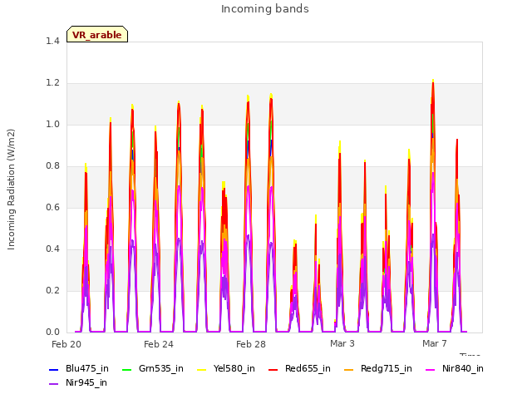
Task: Click the 0.0 y-axis tick label
Action: click(52, 332)
